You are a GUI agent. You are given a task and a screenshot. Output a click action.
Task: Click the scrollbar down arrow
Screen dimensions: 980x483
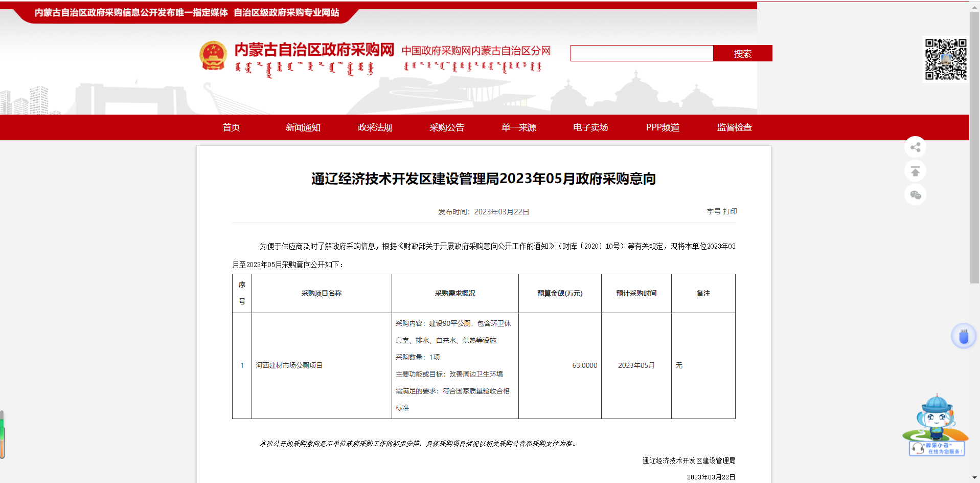pyautogui.click(x=974, y=477)
